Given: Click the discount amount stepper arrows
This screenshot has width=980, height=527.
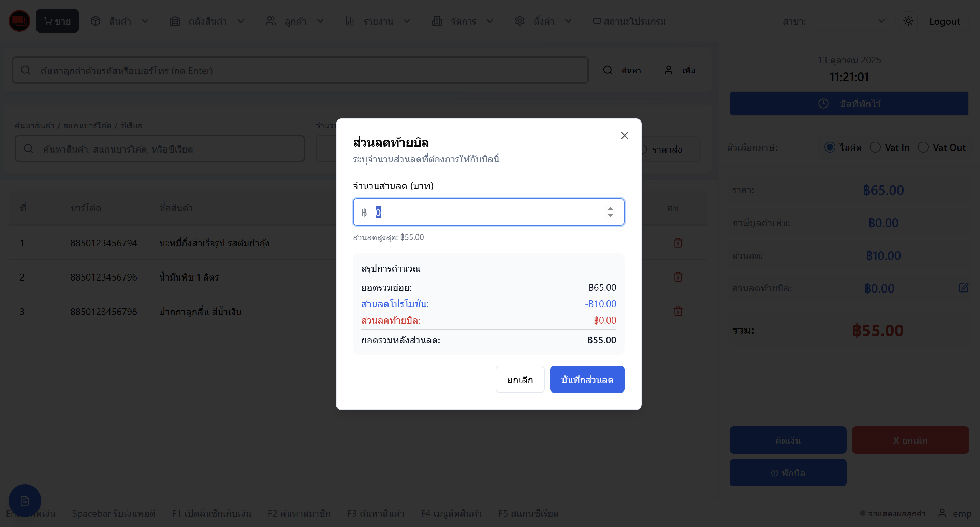Looking at the screenshot, I should click(610, 212).
